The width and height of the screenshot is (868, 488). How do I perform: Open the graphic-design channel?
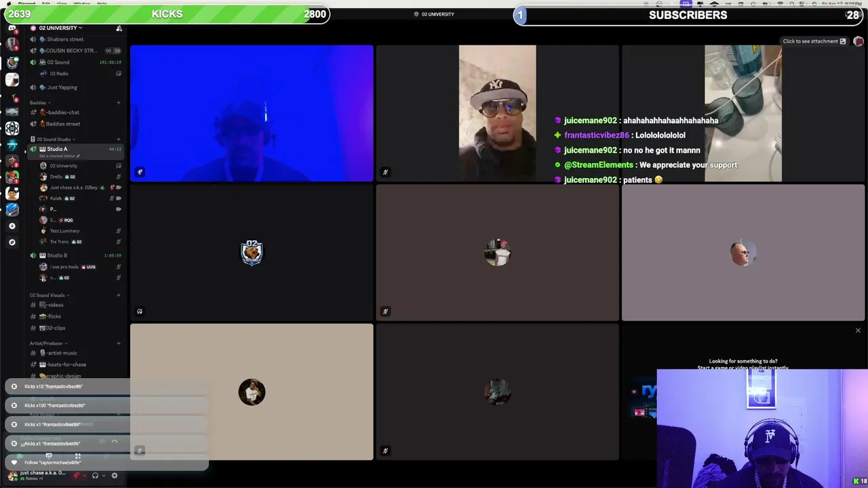pos(75,376)
